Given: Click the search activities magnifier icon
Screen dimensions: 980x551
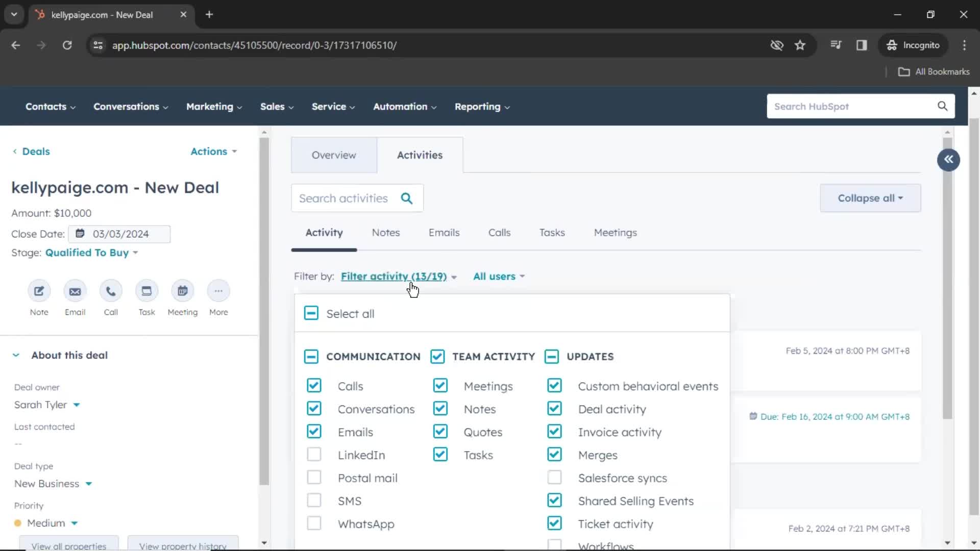Looking at the screenshot, I should (406, 198).
